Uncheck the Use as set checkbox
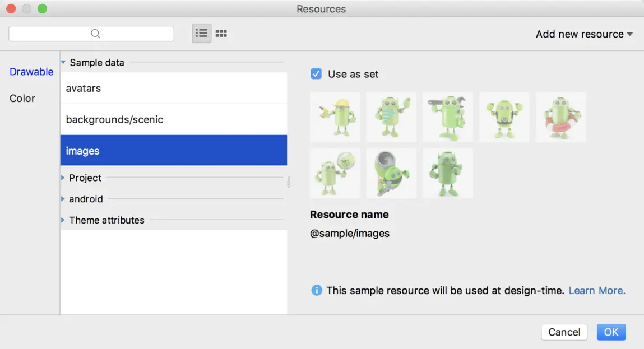Image resolution: width=644 pixels, height=349 pixels. click(316, 74)
